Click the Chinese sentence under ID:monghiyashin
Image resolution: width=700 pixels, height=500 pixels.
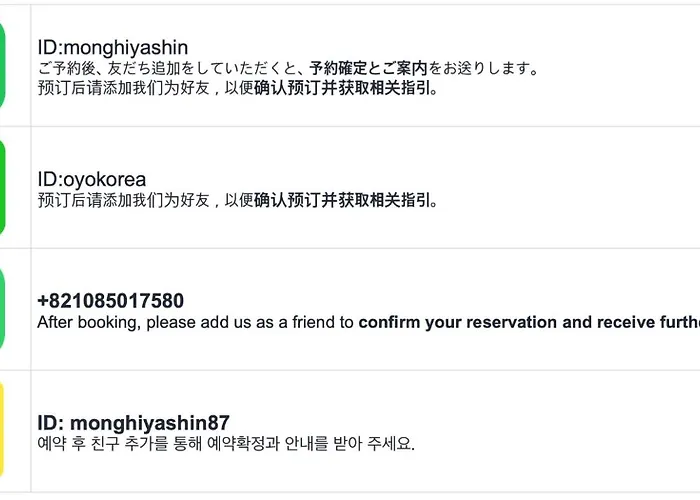pyautogui.click(x=238, y=88)
